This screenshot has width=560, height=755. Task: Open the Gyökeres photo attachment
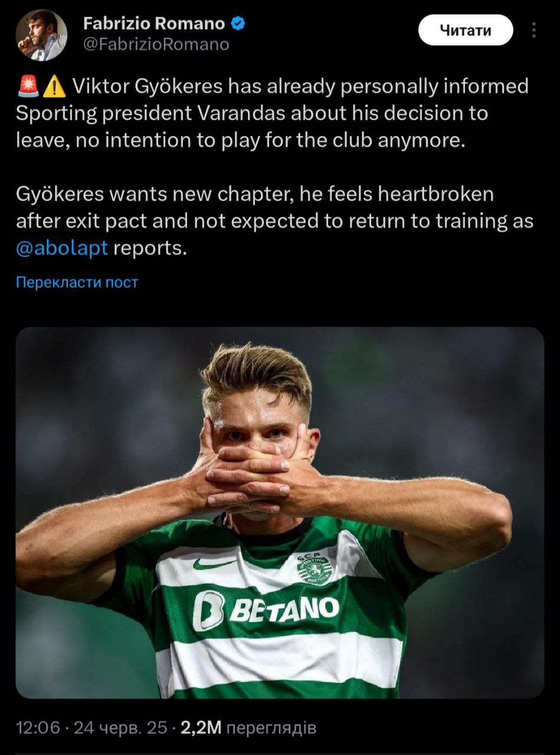280,512
